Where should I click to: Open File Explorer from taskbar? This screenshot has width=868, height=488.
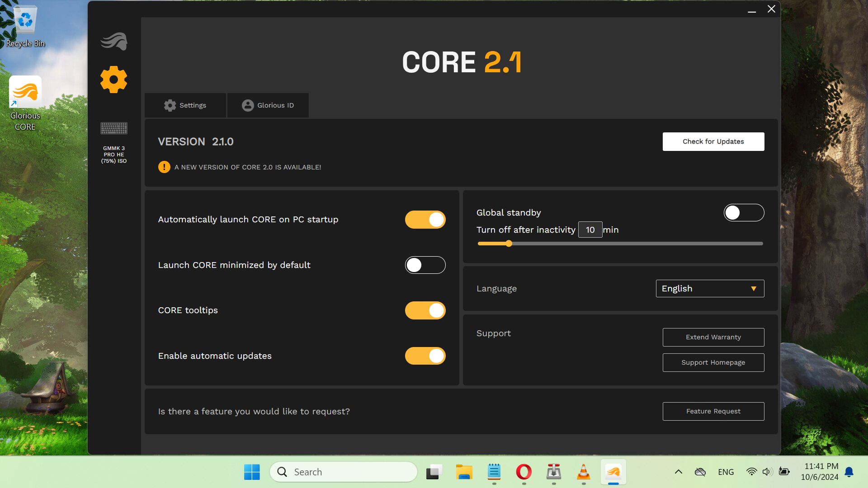[464, 472]
